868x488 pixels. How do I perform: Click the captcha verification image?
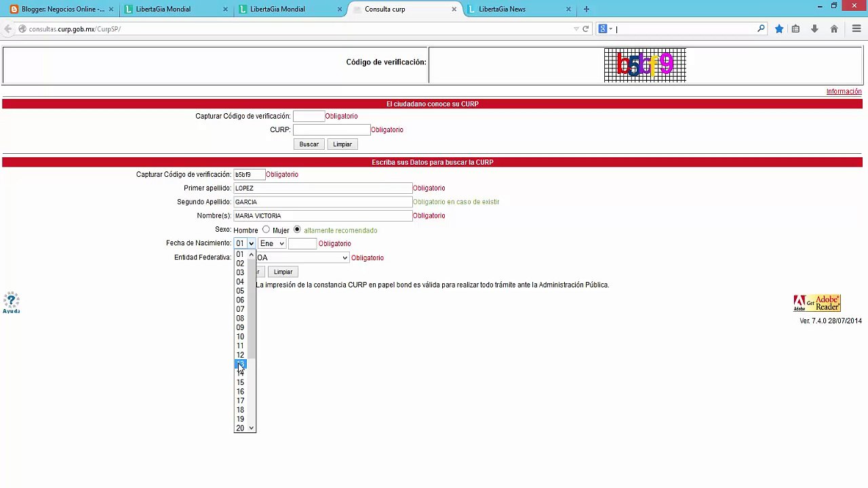[645, 65]
